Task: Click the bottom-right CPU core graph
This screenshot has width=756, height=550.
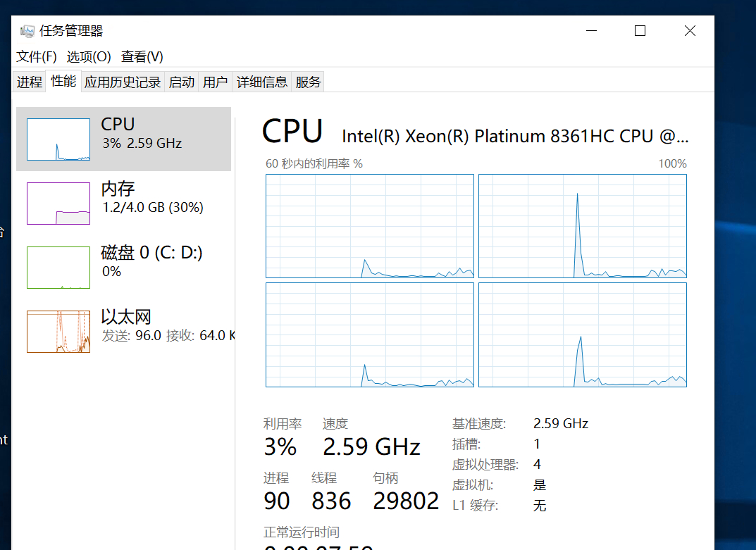Action: (583, 335)
